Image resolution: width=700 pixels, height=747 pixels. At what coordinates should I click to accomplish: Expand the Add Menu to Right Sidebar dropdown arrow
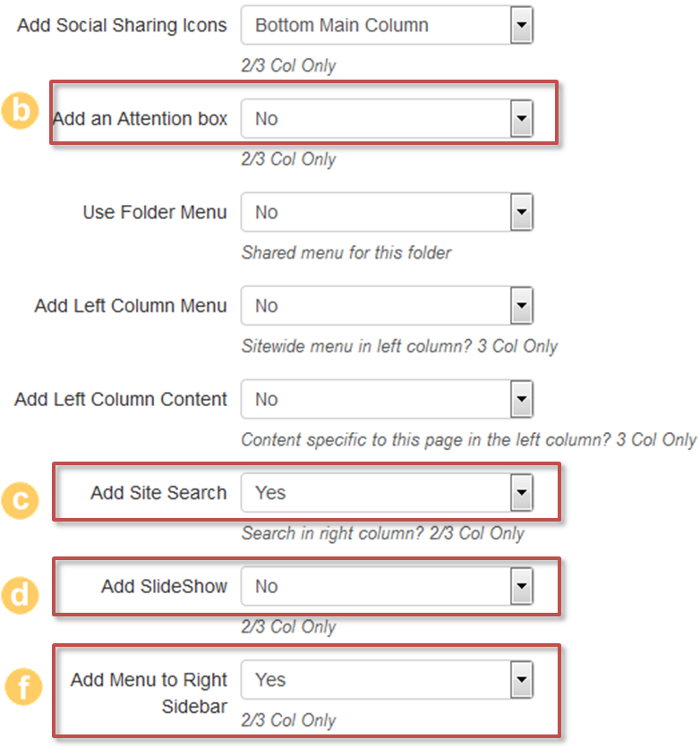pyautogui.click(x=521, y=680)
